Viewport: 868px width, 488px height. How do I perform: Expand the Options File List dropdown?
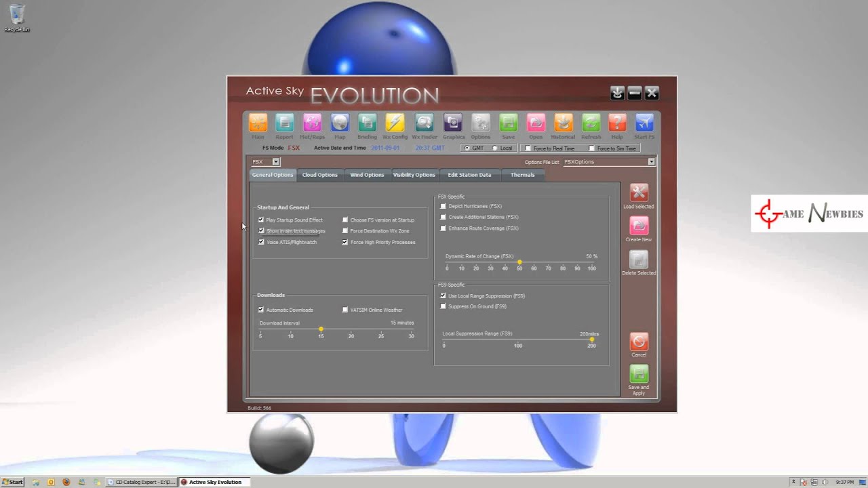point(652,162)
